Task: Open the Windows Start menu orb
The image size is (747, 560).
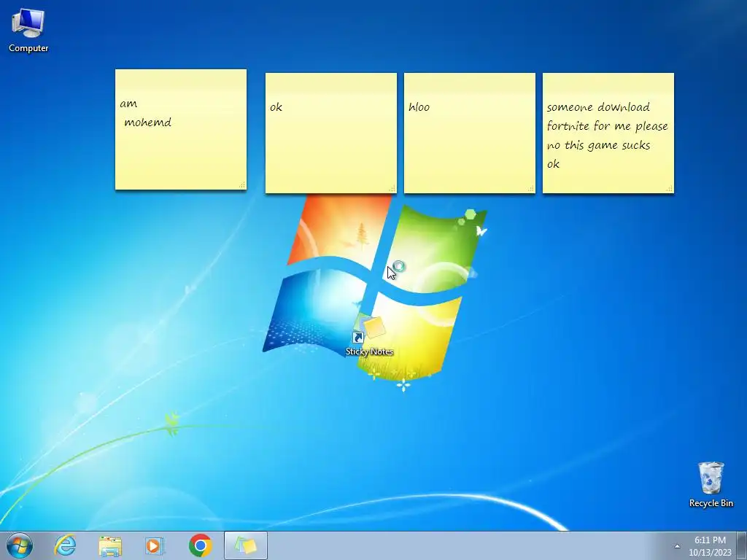Action: pyautogui.click(x=20, y=545)
